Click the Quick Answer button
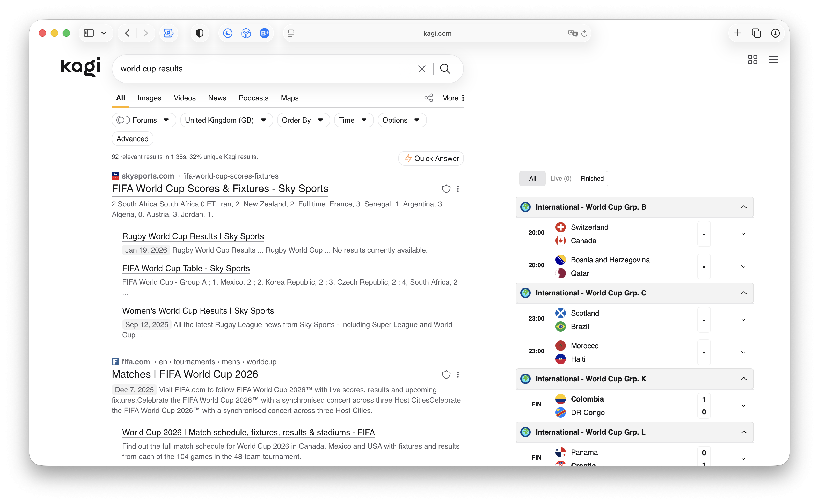The width and height of the screenshot is (819, 504). point(431,158)
